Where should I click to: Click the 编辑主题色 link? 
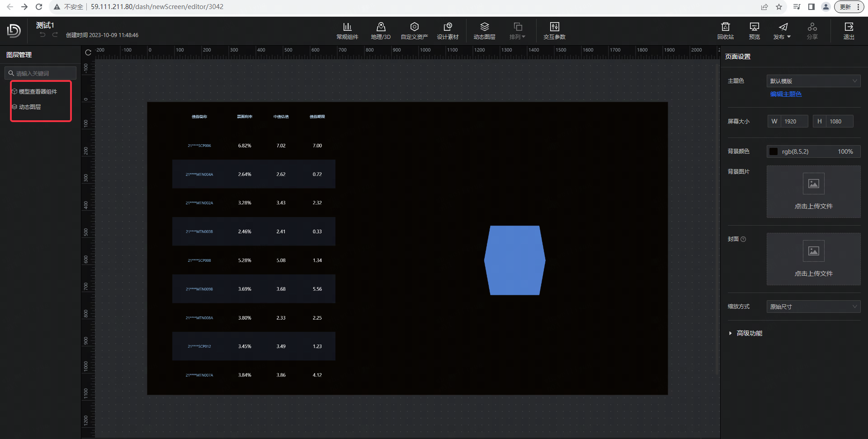tap(786, 94)
